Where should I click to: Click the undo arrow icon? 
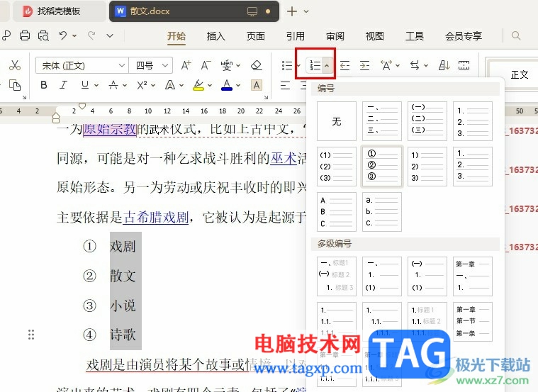(63, 35)
